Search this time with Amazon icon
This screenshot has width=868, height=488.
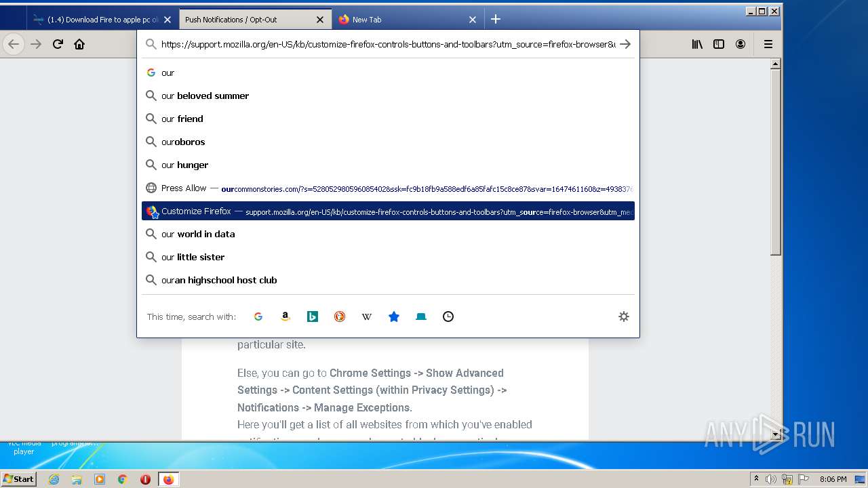click(285, 317)
